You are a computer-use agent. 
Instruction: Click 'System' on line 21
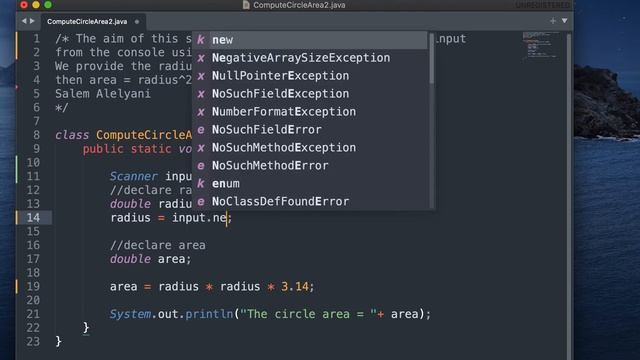pyautogui.click(x=130, y=314)
